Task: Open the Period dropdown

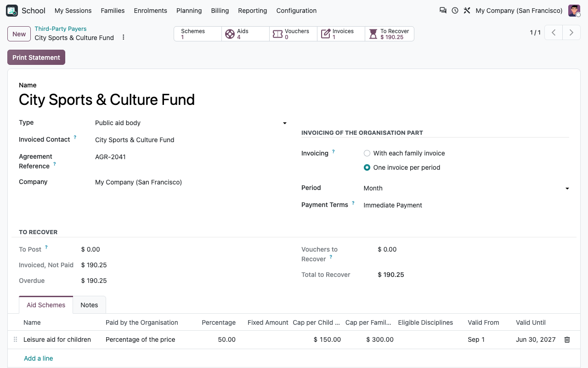Action: pos(466,188)
